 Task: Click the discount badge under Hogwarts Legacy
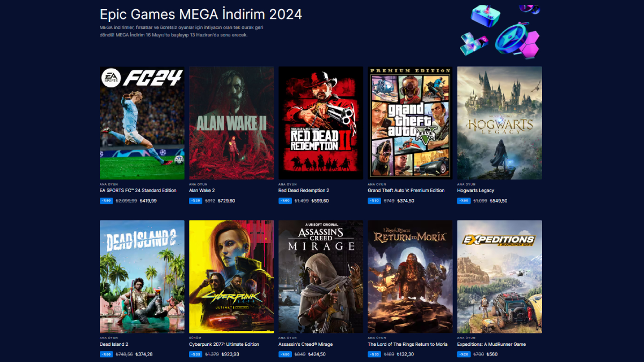tap(464, 201)
